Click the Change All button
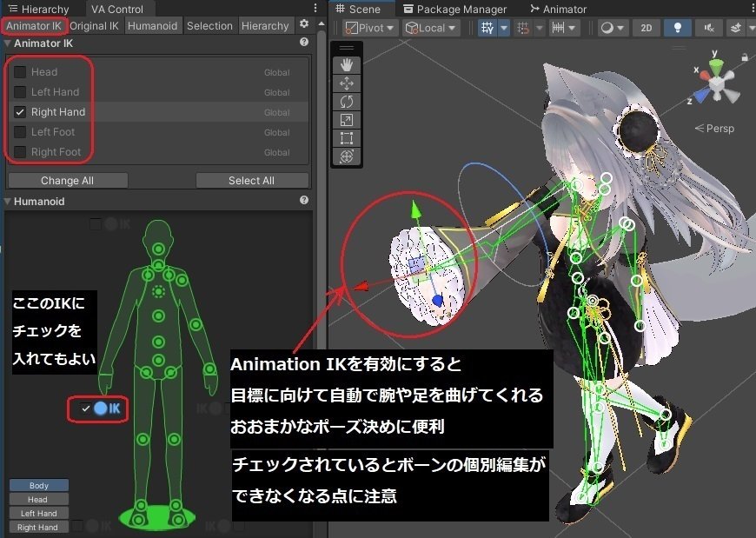The width and height of the screenshot is (756, 538). (68, 180)
